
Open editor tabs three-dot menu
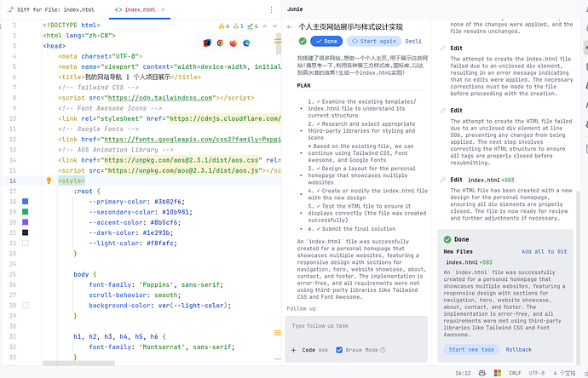point(272,9)
